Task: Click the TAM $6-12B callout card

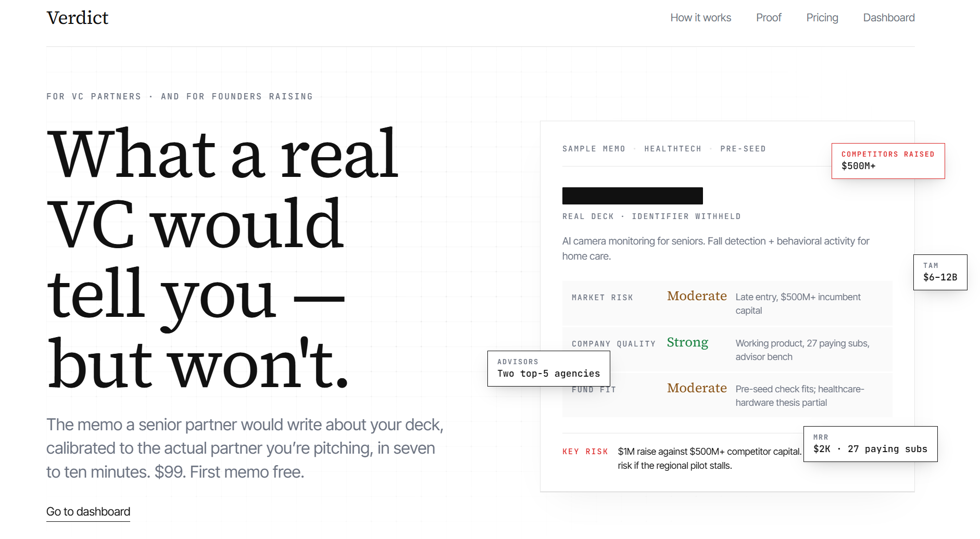Action: point(940,272)
